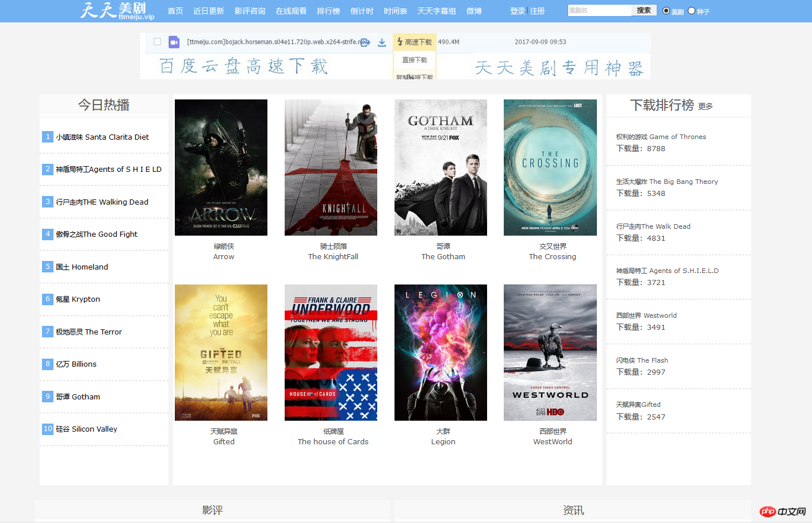Click the 资讯 section header
This screenshot has height=523, width=812.
(x=573, y=510)
